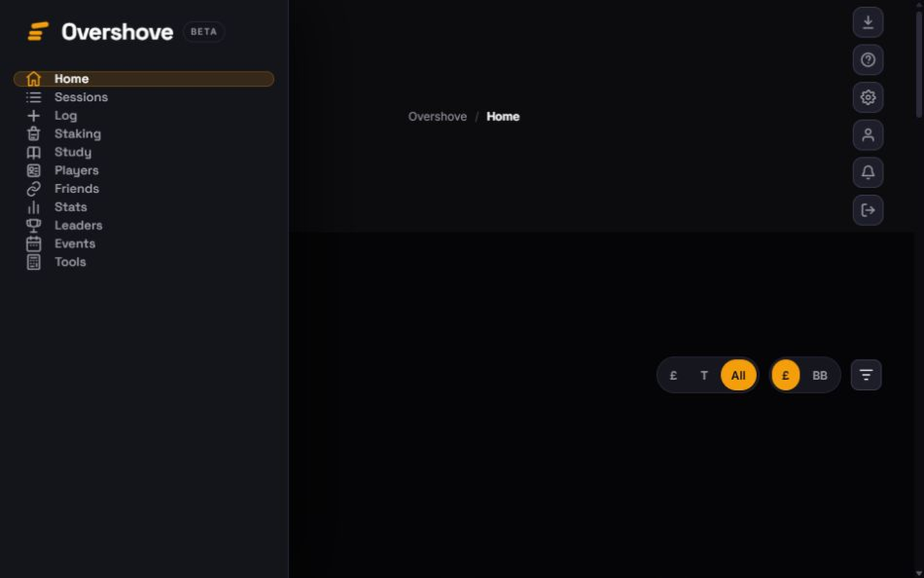Image resolution: width=924 pixels, height=578 pixels.
Task: Click the Home breadcrumb item
Action: (x=503, y=116)
